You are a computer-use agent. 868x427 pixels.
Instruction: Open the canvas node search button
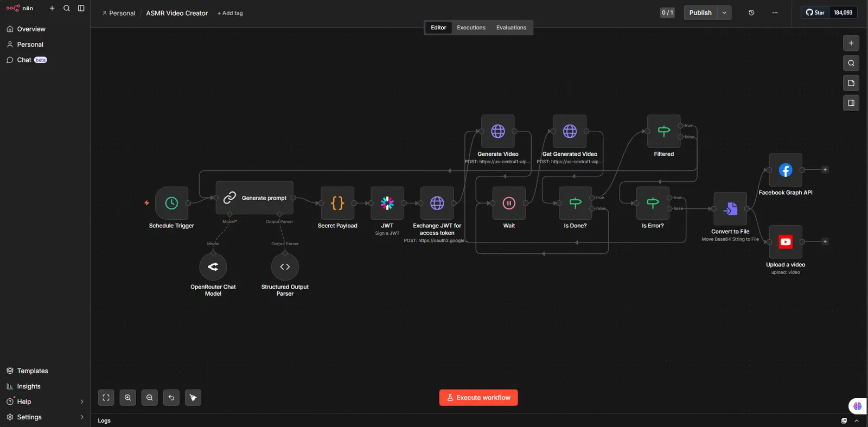(851, 63)
